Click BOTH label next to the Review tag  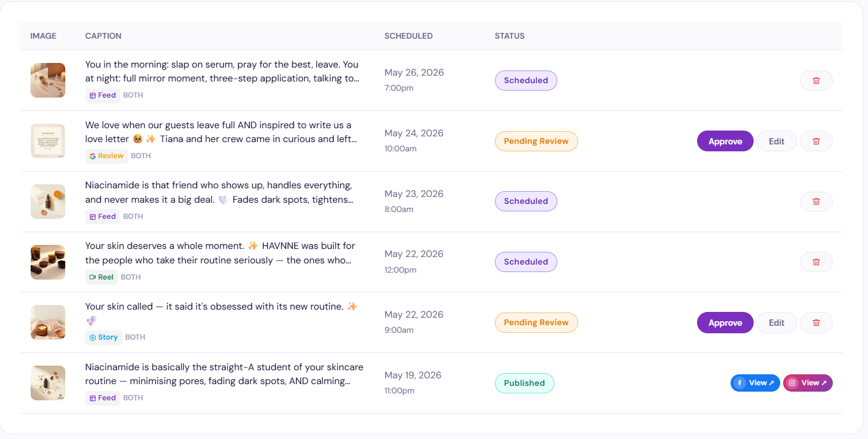pyautogui.click(x=141, y=156)
